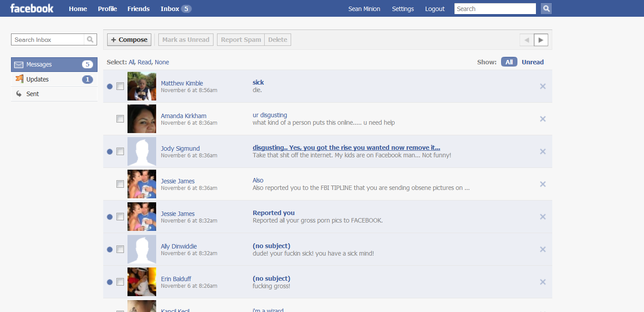Open Sean Minion profile link
The height and width of the screenshot is (312, 644).
(364, 9)
